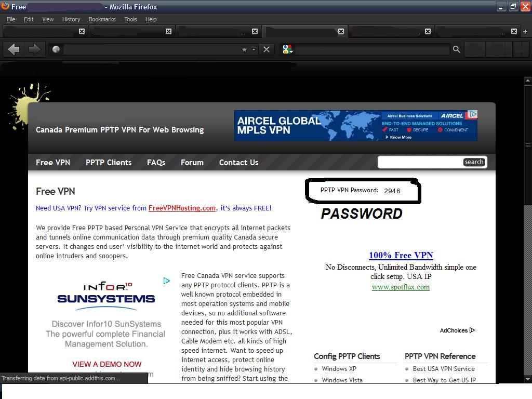Image resolution: width=532 pixels, height=399 pixels.
Task: Open a new tab with plus button
Action: pos(525,32)
